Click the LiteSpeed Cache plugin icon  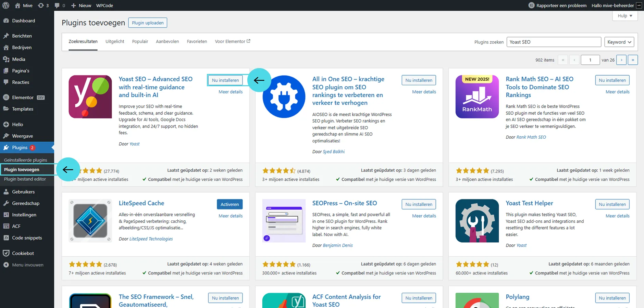[90, 221]
